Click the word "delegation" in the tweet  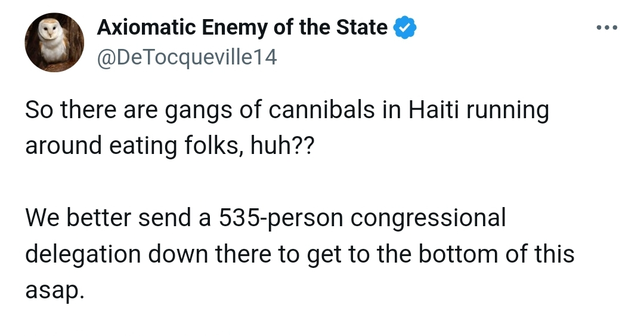(x=82, y=255)
